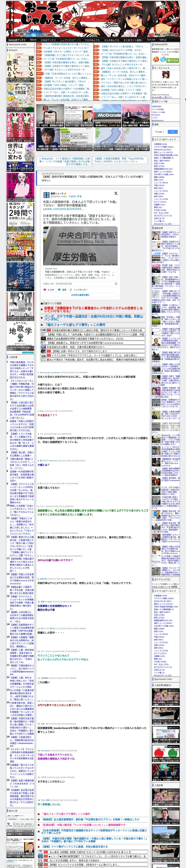
Task: Click the blue Twitter bird icon
Action: 163,60
